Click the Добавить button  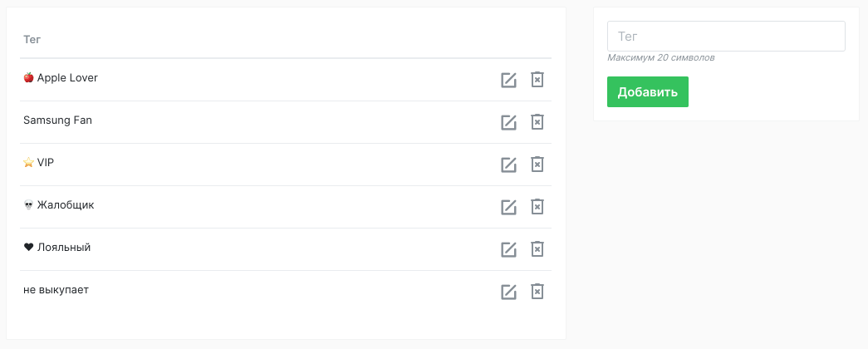coord(648,92)
